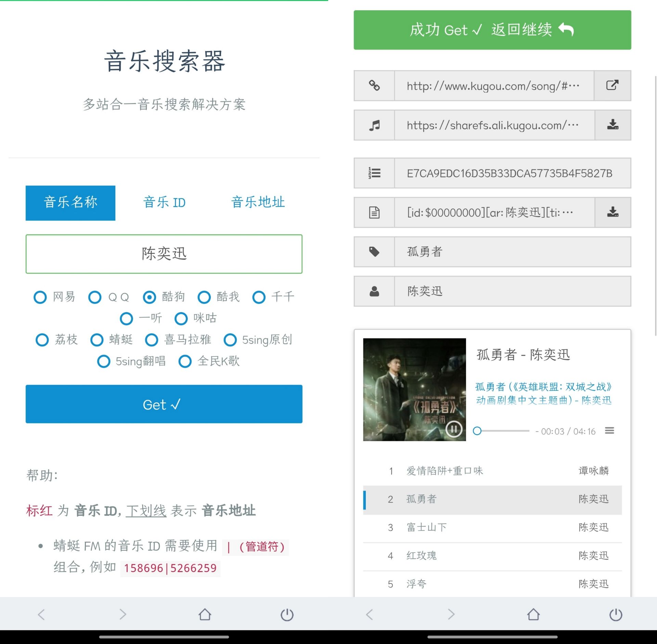
Task: Click the tag icon beside 孤勇者
Action: point(374,252)
